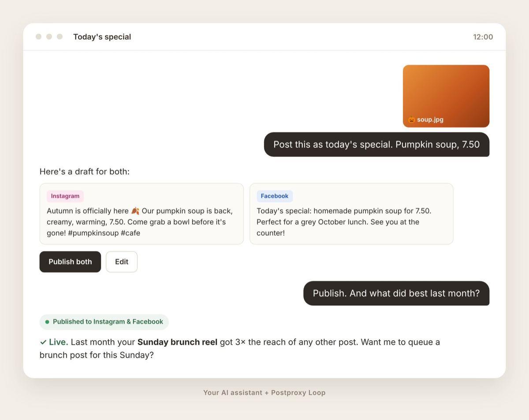
Task: Click the pumpkin icon on soup.jpg
Action: pyautogui.click(x=411, y=119)
